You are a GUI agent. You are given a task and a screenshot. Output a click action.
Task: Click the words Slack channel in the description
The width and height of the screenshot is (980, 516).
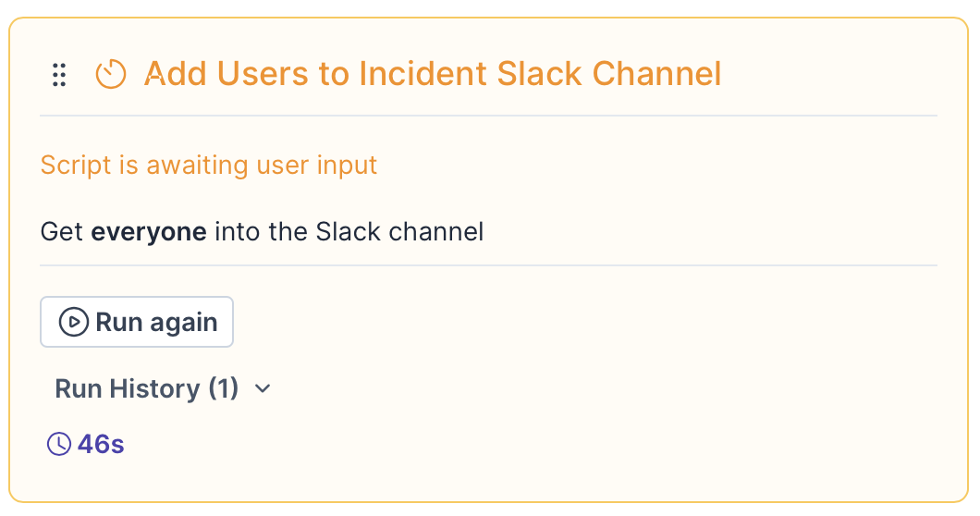pos(399,231)
